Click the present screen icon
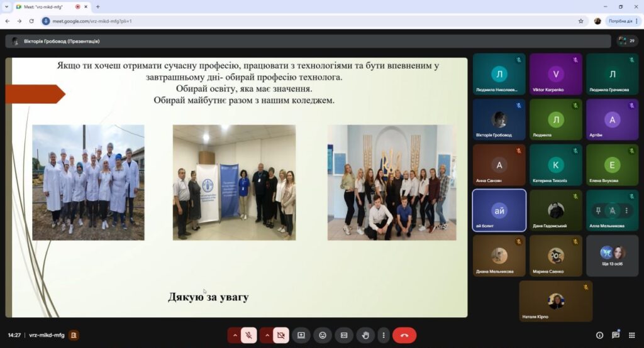Screen dimensions: 644x348 (x=301, y=335)
